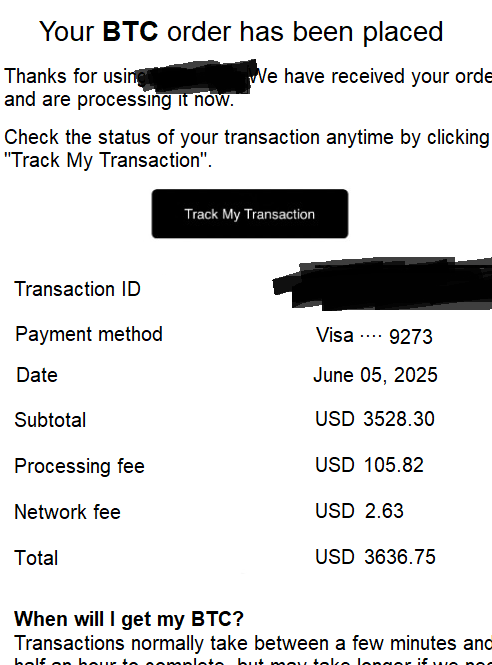
Task: Select the Visa 9273 card value
Action: click(x=374, y=336)
